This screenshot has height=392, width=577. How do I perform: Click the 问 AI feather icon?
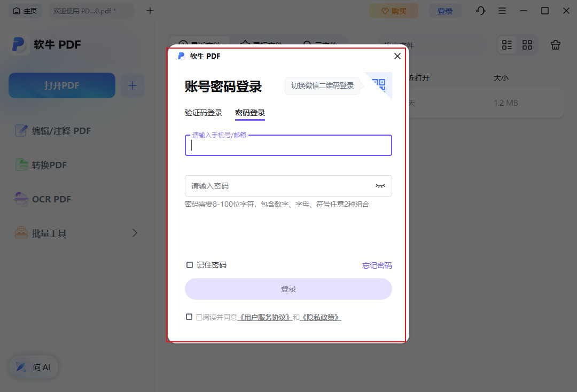pyautogui.click(x=21, y=367)
